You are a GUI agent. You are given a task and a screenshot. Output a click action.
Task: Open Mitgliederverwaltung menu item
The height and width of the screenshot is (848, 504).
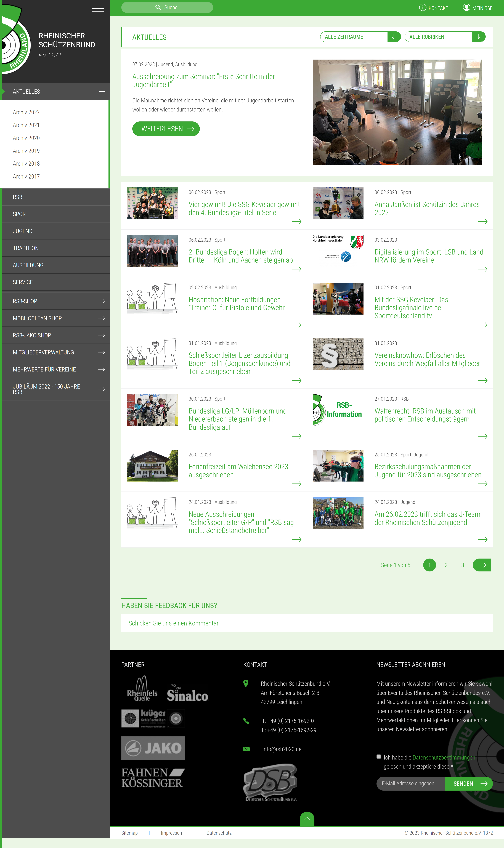pos(56,352)
